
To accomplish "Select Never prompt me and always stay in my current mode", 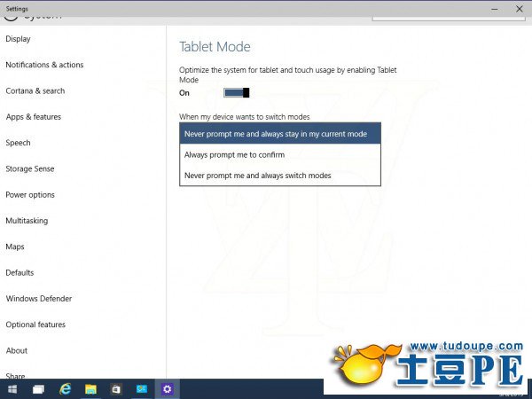I will [x=280, y=134].
